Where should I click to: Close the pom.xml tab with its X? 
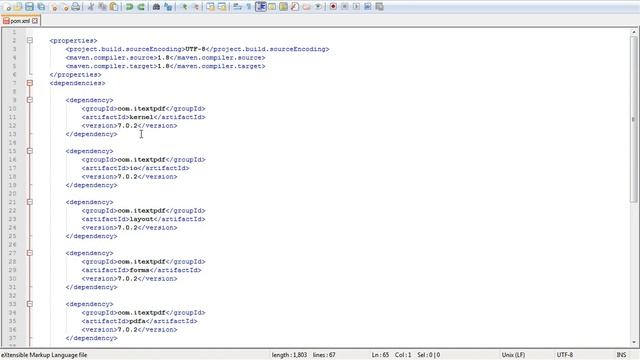tap(35, 20)
